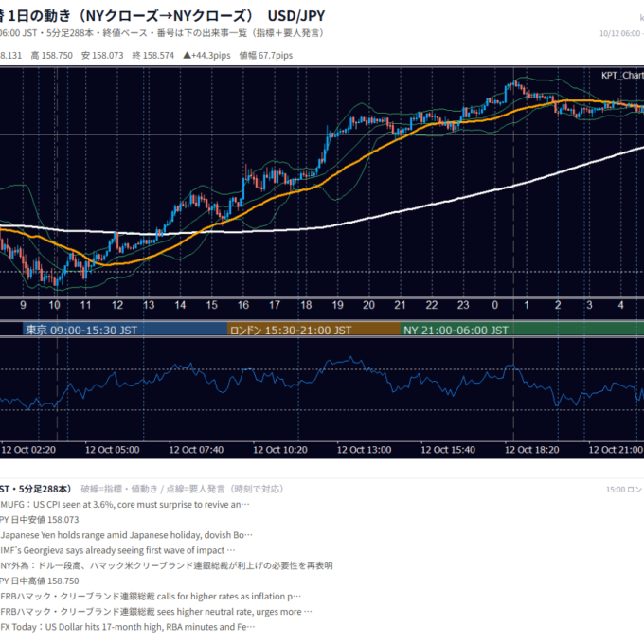Open the FX Today US Dollar 17-month high headline
The image size is (644, 644).
click(x=128, y=627)
